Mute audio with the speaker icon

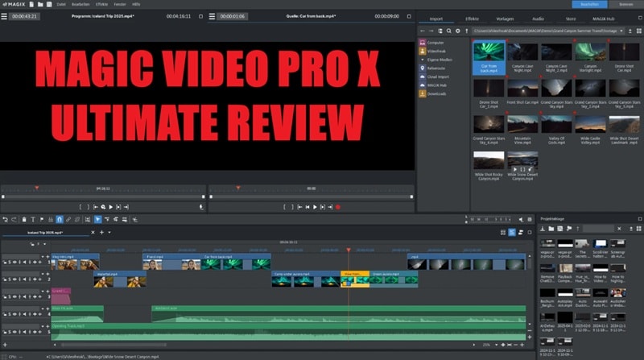tap(521, 220)
